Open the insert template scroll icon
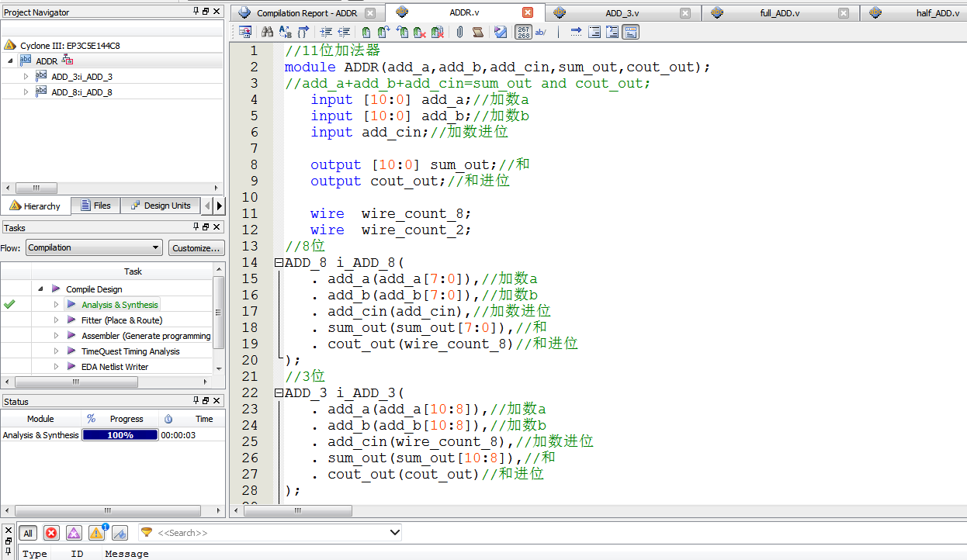 478,32
